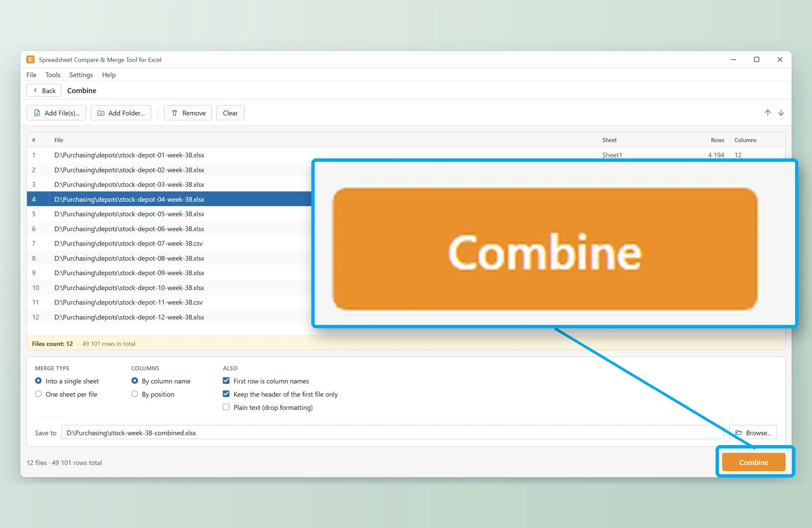Enable Plain text (drop formatting)

[268, 407]
